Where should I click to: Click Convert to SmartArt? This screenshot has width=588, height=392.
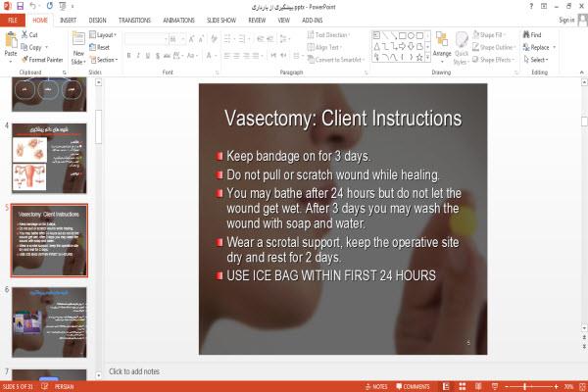336,60
